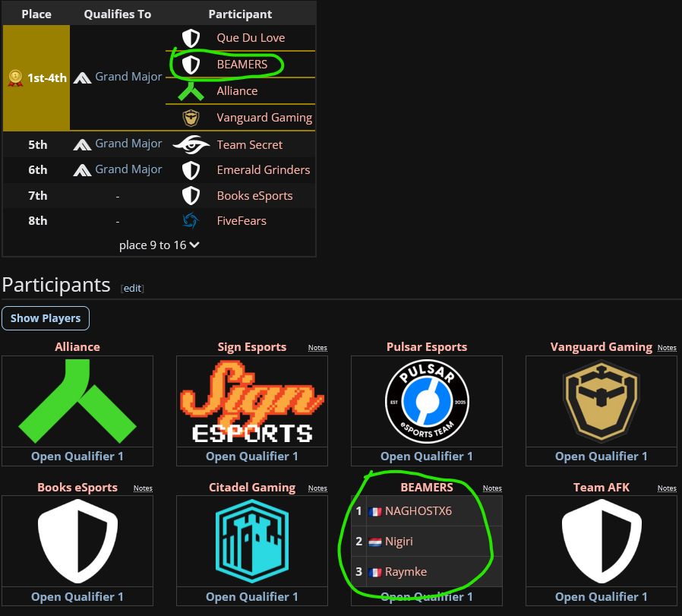
Task: Expand place 9 to 16 rows
Action: coord(159,245)
